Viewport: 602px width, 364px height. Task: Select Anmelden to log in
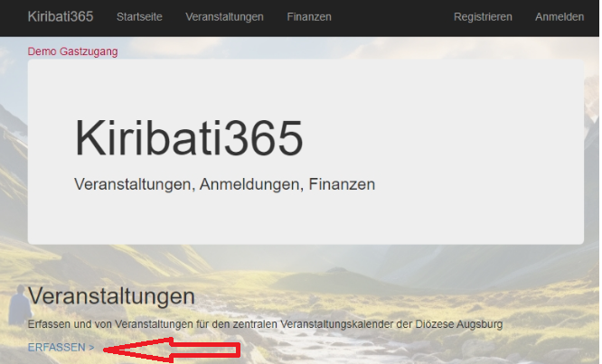[x=559, y=16]
